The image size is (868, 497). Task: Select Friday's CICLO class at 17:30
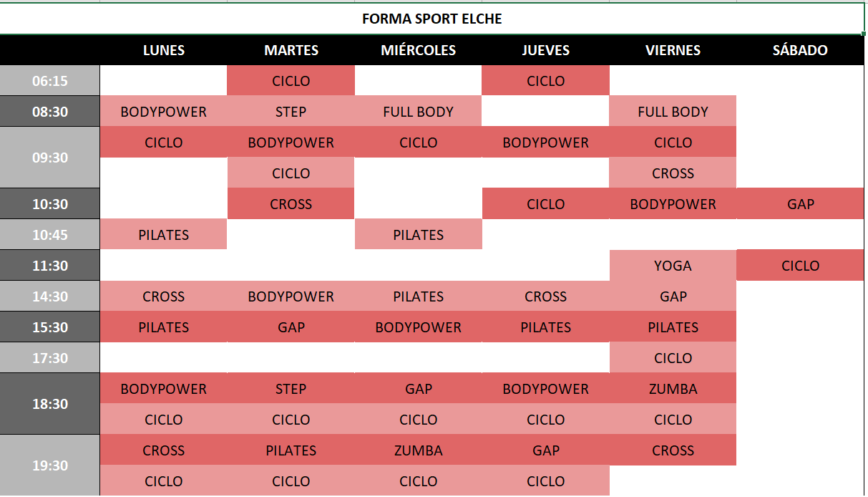(x=673, y=358)
